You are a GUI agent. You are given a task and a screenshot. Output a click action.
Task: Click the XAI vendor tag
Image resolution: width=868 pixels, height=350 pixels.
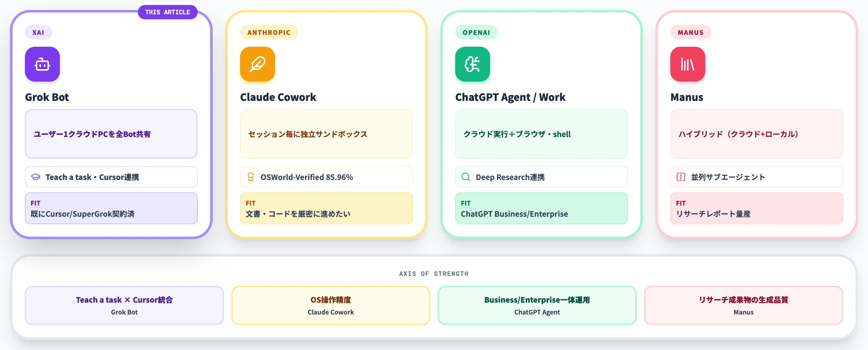[38, 32]
